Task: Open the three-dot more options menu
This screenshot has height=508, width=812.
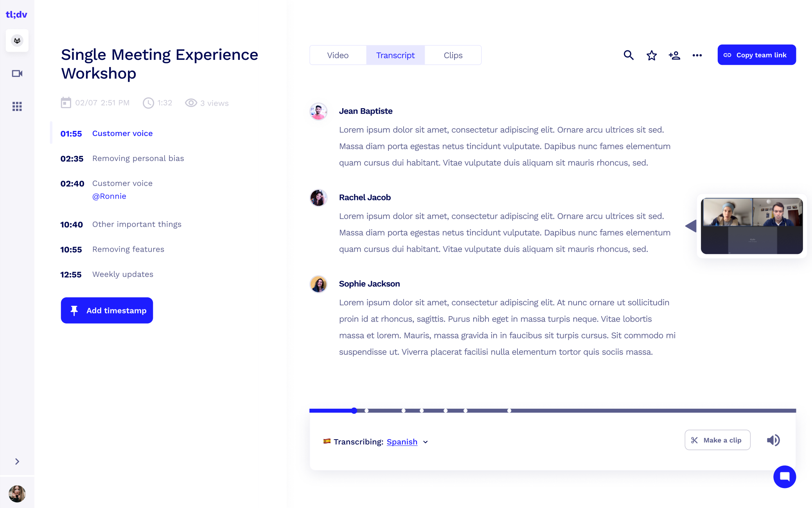Action: tap(697, 55)
